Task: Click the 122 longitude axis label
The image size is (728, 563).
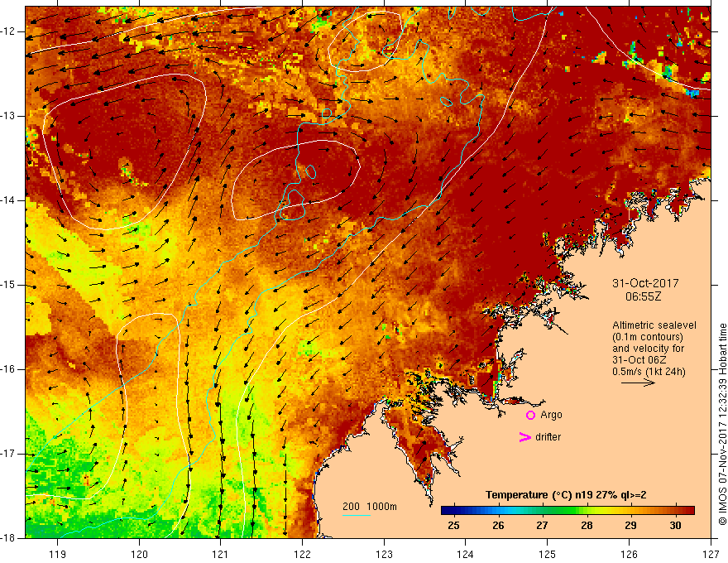Action: click(x=302, y=554)
